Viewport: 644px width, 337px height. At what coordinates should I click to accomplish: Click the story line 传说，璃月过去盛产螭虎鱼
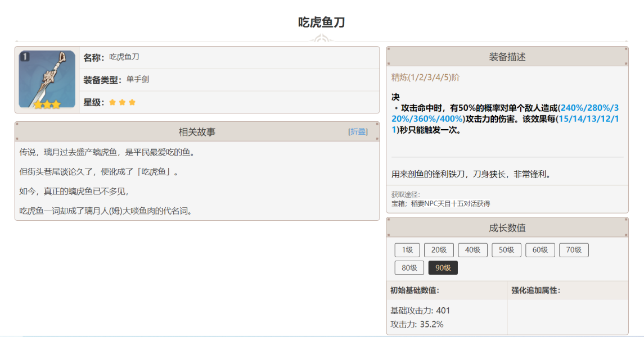[x=109, y=152]
